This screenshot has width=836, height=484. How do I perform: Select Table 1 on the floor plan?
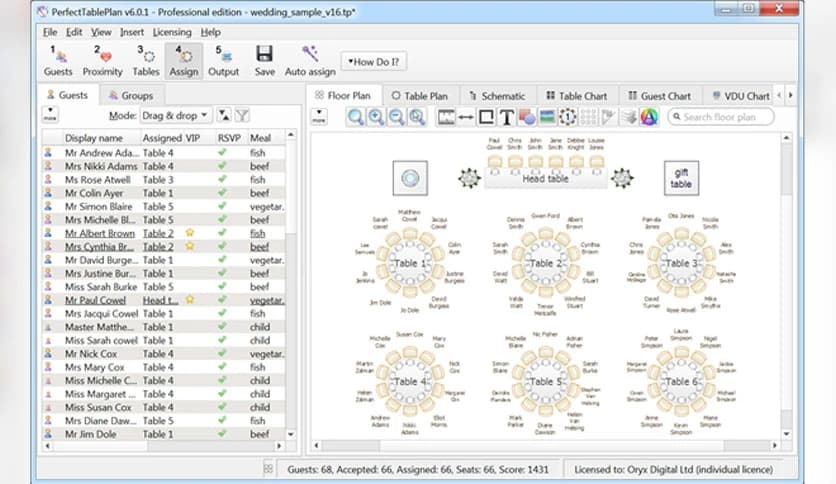pos(409,263)
